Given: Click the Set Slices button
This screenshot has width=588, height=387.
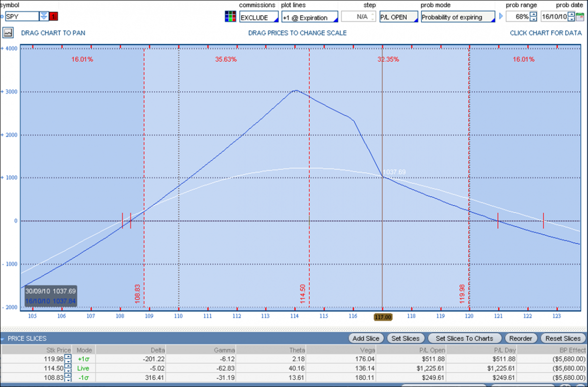Looking at the screenshot, I should tap(406, 338).
